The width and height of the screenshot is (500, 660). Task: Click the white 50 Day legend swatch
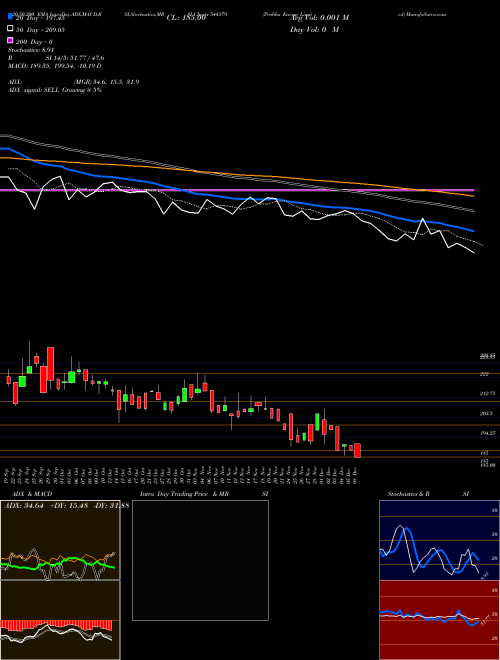pyautogui.click(x=10, y=29)
